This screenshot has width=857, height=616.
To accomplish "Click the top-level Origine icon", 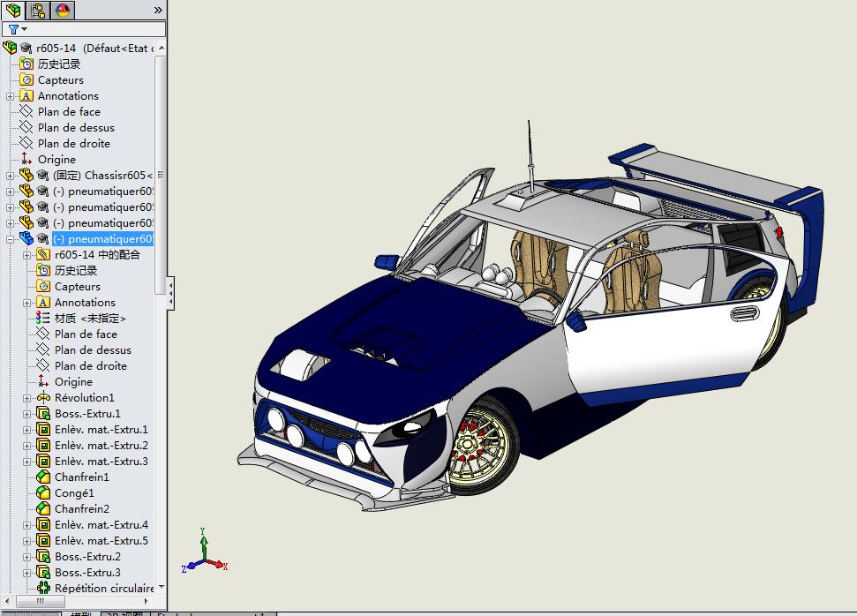I will coord(26,160).
